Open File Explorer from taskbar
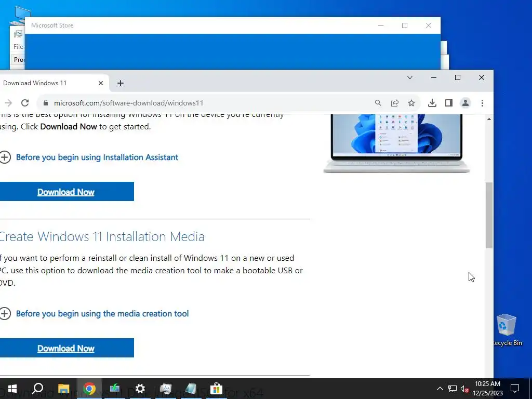Viewport: 532px width, 399px height. click(x=63, y=389)
